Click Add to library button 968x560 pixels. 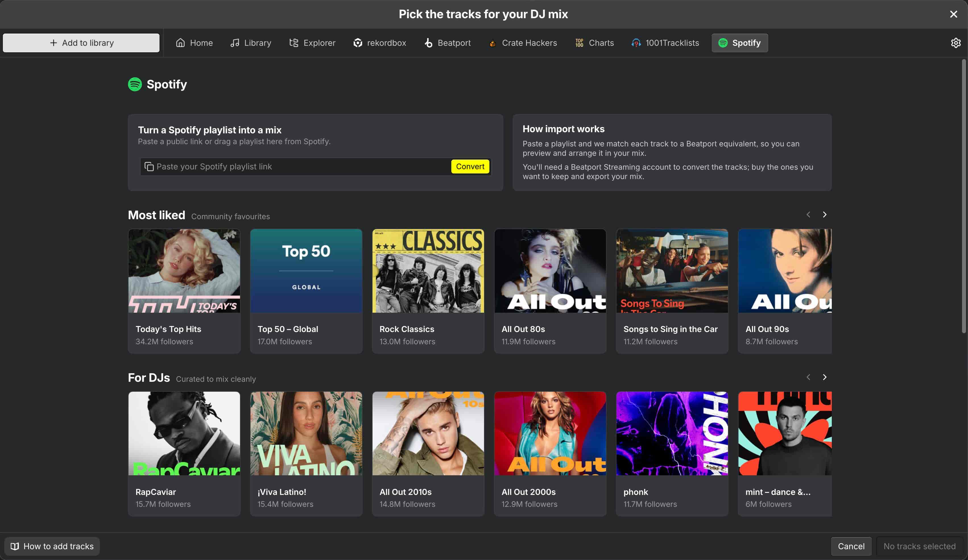pyautogui.click(x=81, y=43)
